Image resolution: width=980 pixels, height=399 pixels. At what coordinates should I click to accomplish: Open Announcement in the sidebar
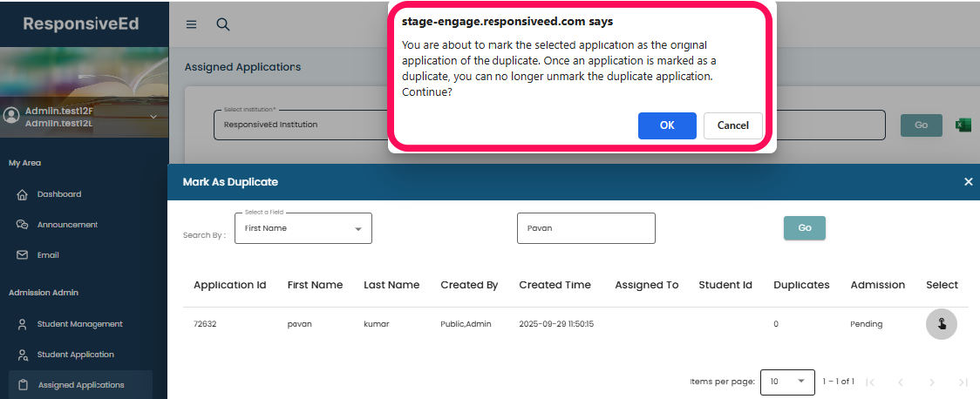click(66, 225)
